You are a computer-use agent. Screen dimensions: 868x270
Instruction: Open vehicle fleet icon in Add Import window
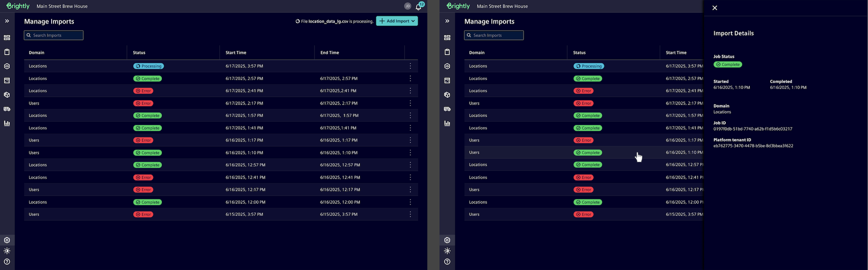(x=7, y=109)
